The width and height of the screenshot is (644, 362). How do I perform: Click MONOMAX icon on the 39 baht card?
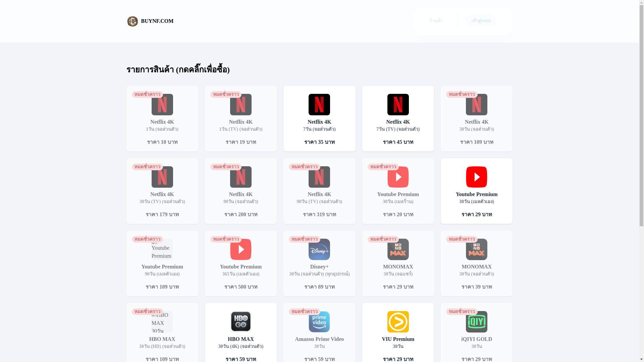pos(477,249)
